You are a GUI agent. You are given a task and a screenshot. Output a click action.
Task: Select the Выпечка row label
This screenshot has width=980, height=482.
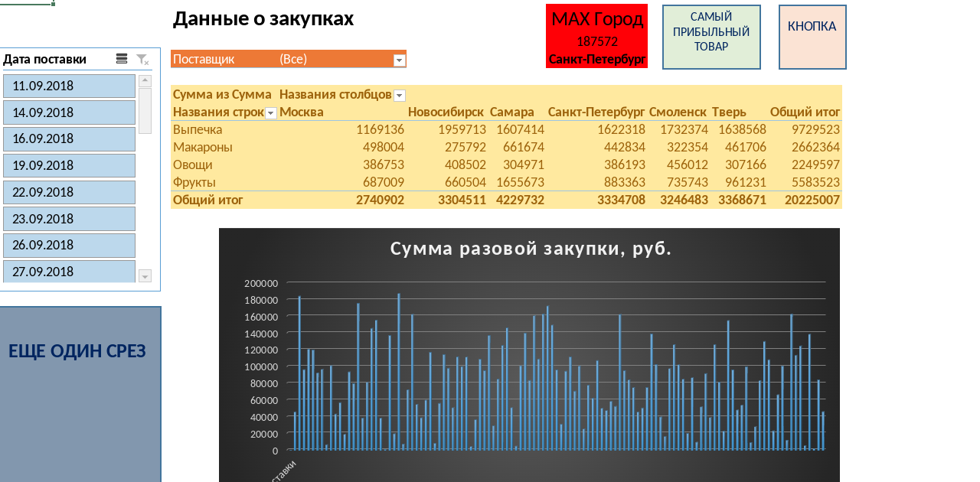pyautogui.click(x=198, y=130)
